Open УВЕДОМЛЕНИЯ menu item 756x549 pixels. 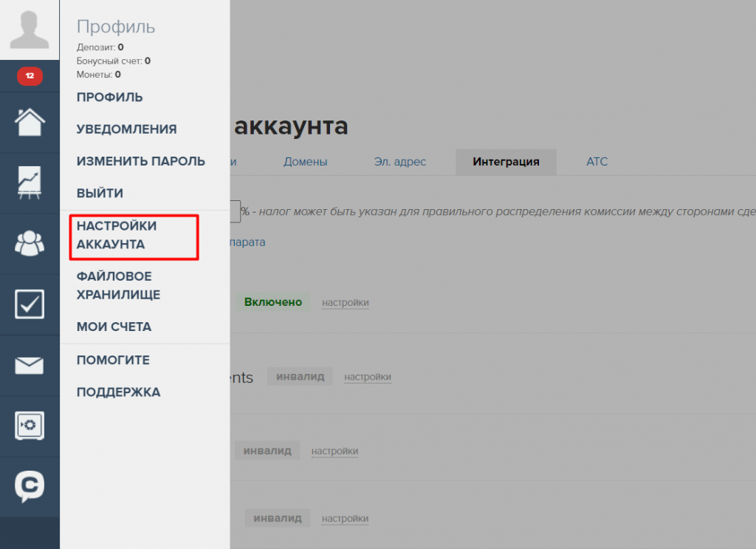point(126,129)
